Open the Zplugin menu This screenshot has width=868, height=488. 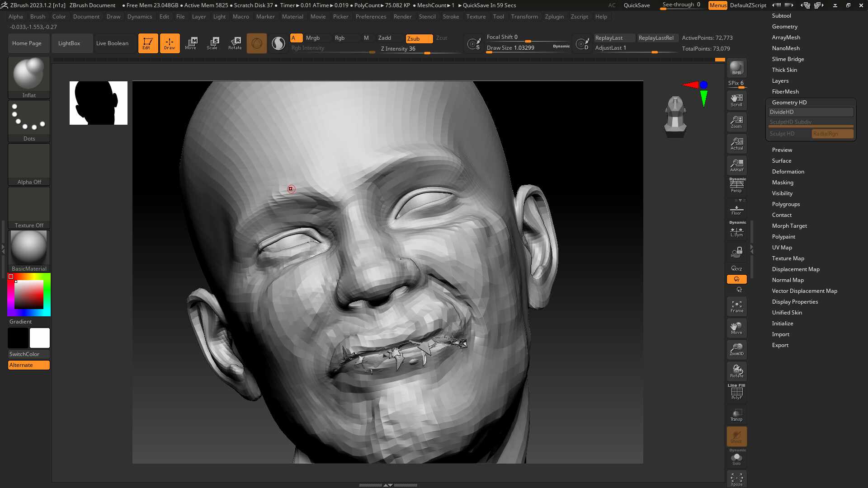[x=554, y=17]
